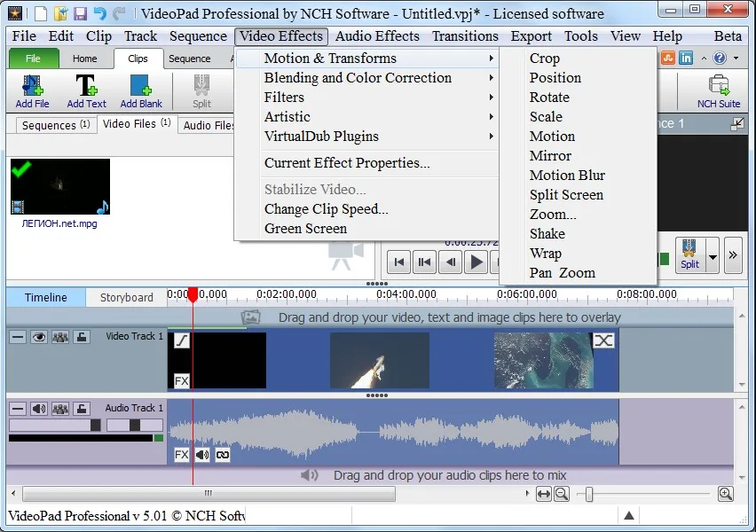The height and width of the screenshot is (532, 756).
Task: Click the Split scissors button near the preview
Action: pyautogui.click(x=689, y=255)
